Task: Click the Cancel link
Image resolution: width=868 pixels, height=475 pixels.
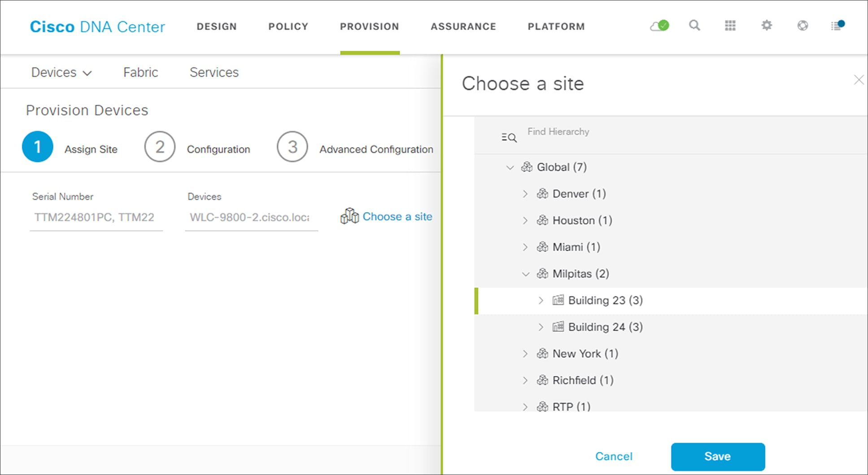Action: [x=614, y=456]
